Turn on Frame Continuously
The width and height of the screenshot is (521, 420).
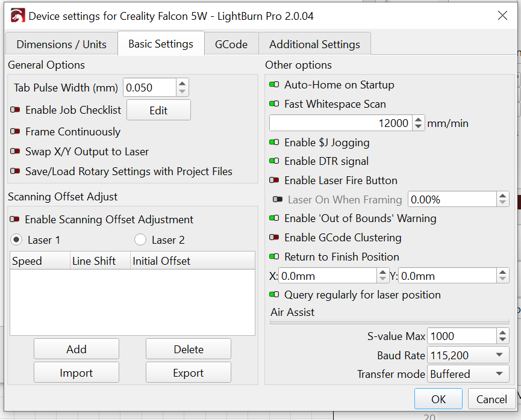tap(16, 132)
